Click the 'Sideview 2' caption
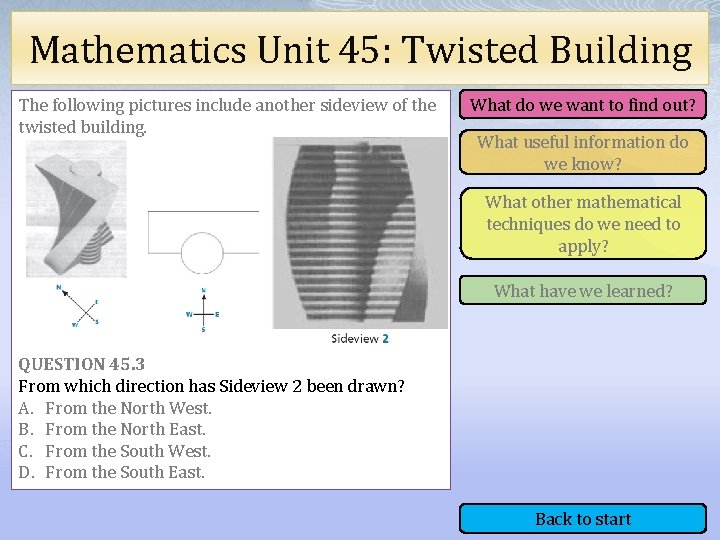The height and width of the screenshot is (540, 720). (x=360, y=339)
